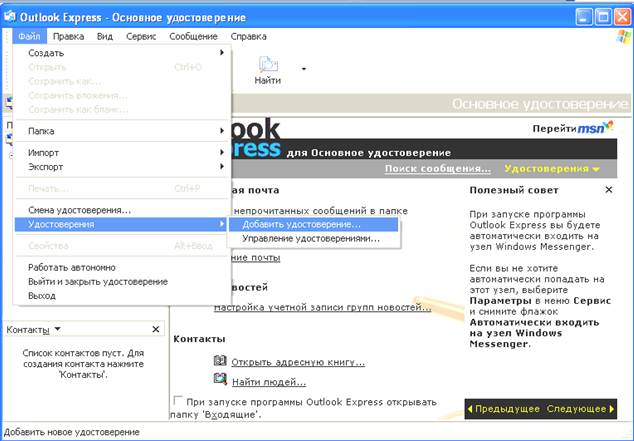The image size is (634, 441).
Task: Open the Настройка учетной записи групп новостей link
Action: pyautogui.click(x=322, y=307)
